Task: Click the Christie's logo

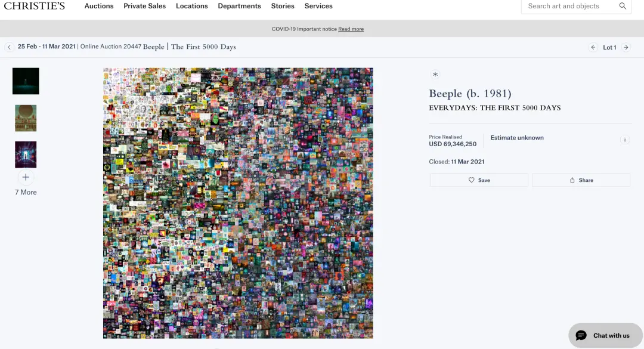Action: [35, 6]
